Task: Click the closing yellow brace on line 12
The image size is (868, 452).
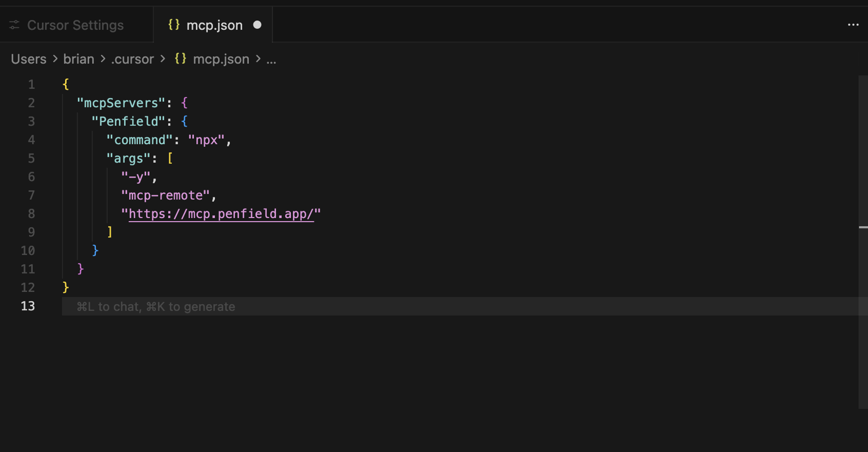Action: coord(65,288)
